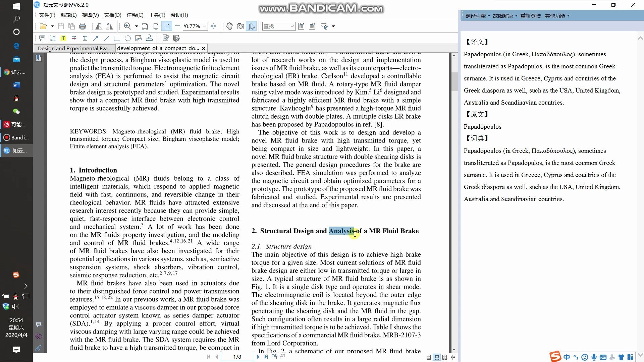
Task: Go to the last page
Action: click(x=266, y=357)
